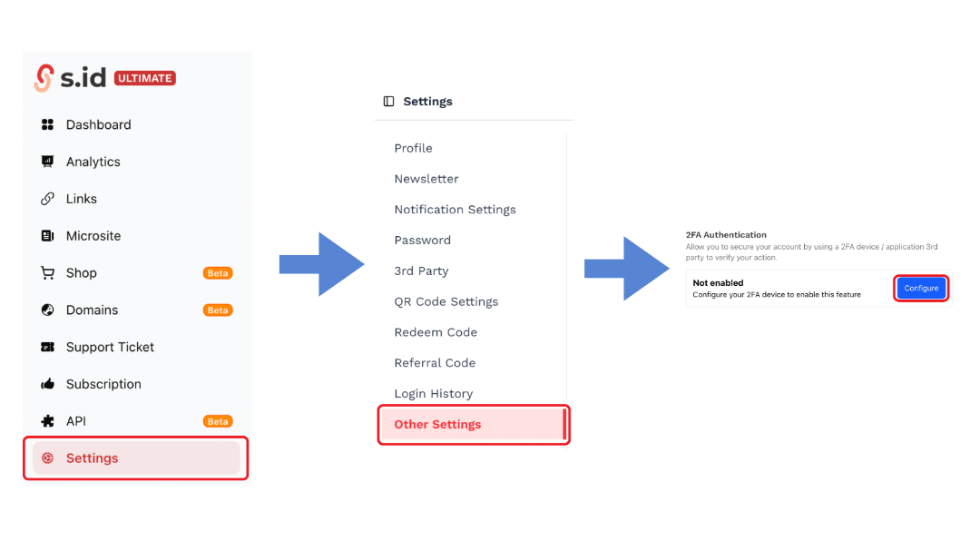Select Notification Settings in settings menu
This screenshot has height=551, width=980.
tap(455, 210)
